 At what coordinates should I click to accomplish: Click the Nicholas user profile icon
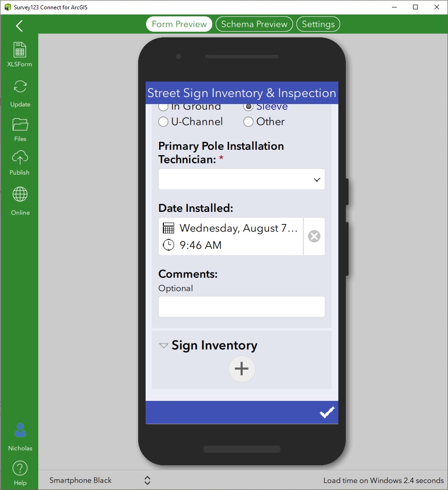(x=21, y=430)
